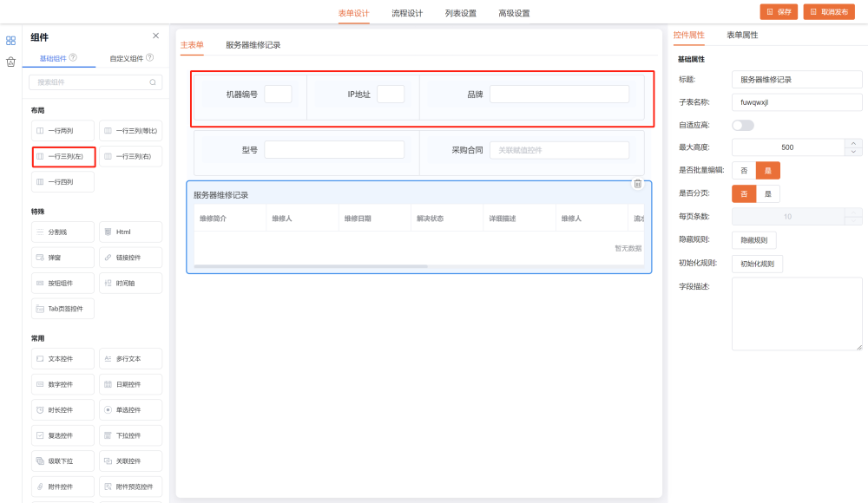Click the help icon beside 基础组件
Screen dimensions: 868x503
(73, 58)
